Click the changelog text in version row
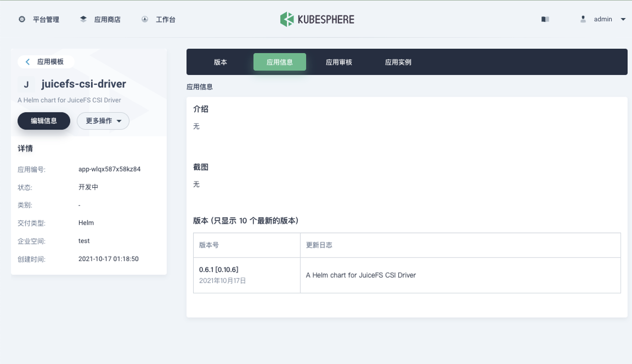632x364 pixels. (361, 275)
